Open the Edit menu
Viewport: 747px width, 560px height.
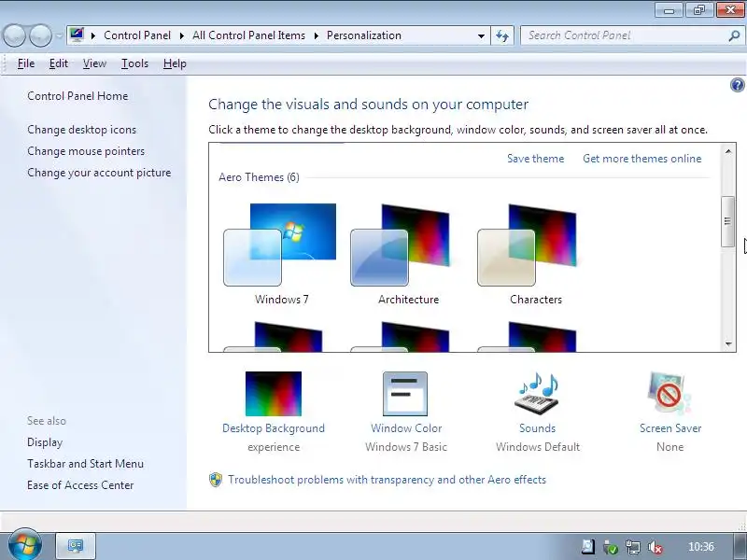click(59, 63)
